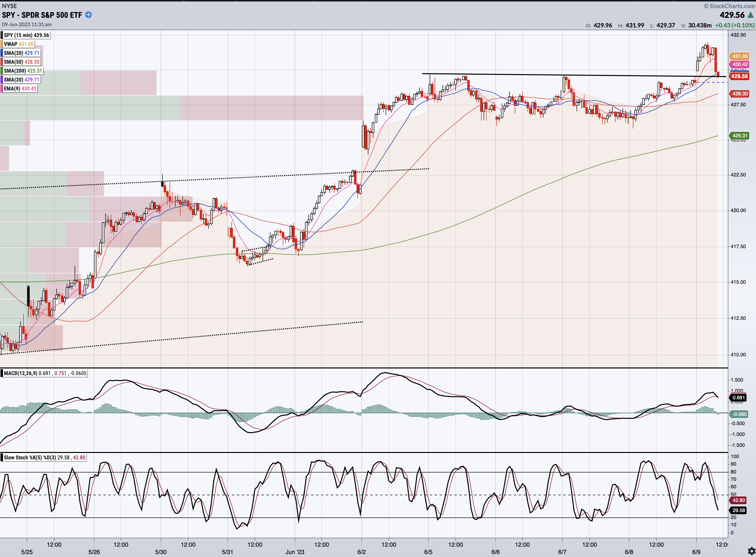This screenshot has width=756, height=557.
Task: Click the L: 429.37 low value
Action: pos(663,25)
